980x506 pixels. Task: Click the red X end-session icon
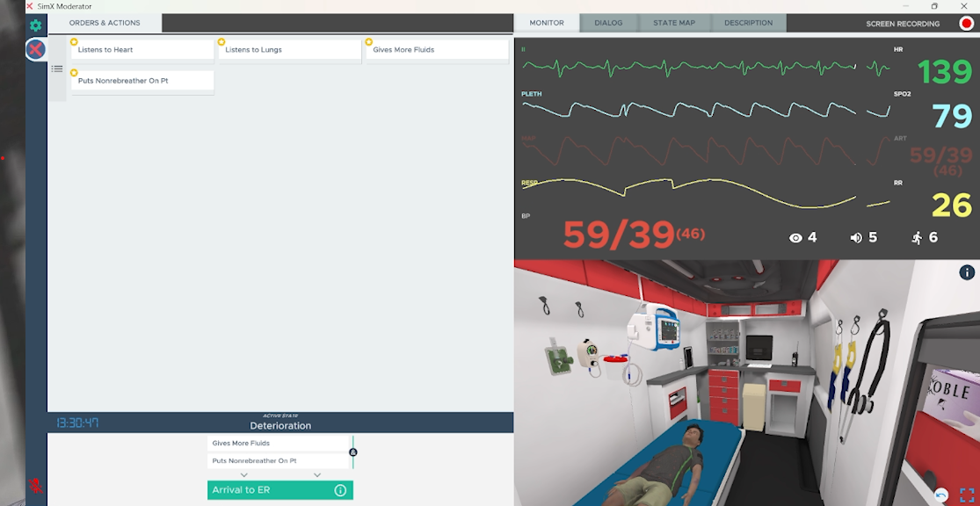tap(35, 50)
